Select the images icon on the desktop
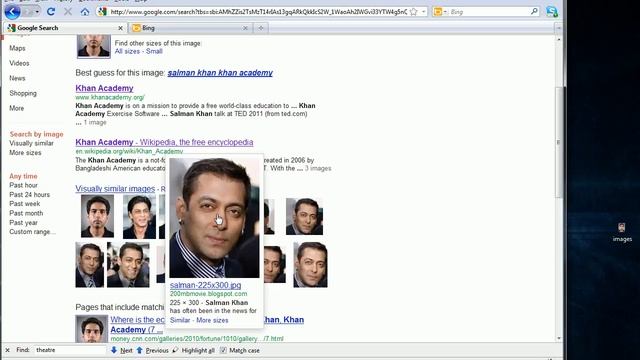640x360 pixels. coord(622,233)
